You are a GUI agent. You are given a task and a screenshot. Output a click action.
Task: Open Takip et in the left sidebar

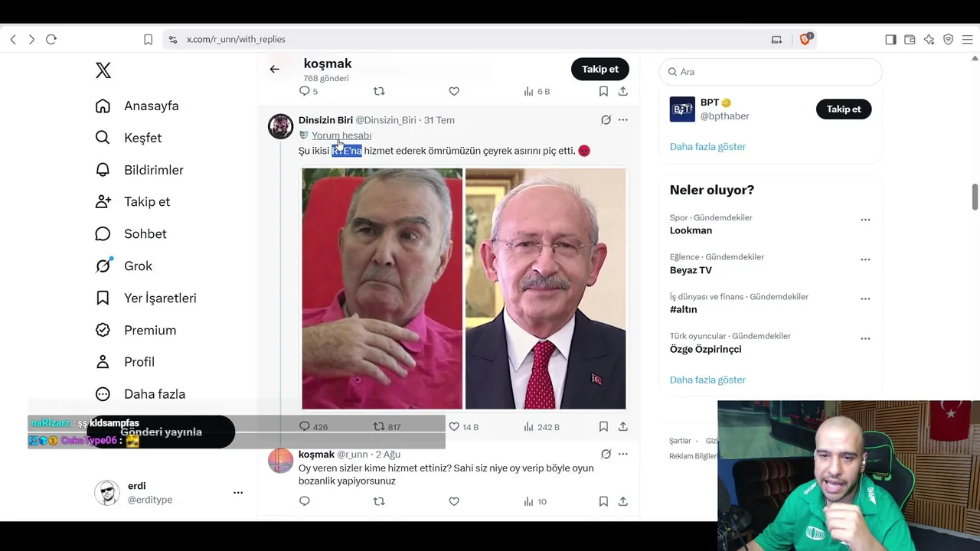pyautogui.click(x=132, y=201)
